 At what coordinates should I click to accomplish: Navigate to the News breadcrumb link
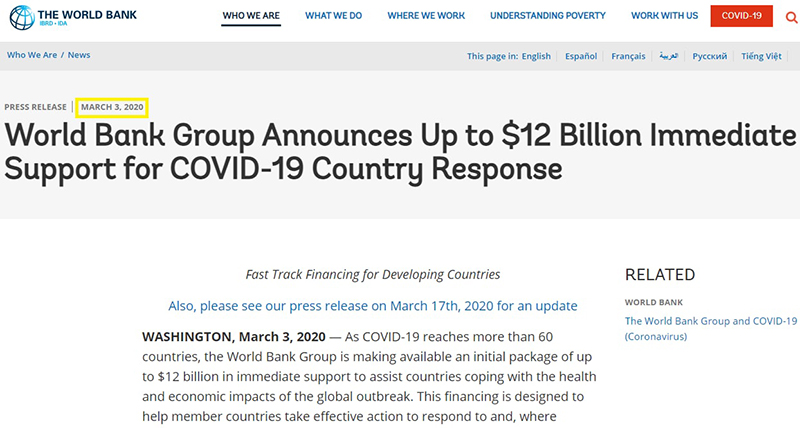pyautogui.click(x=79, y=55)
